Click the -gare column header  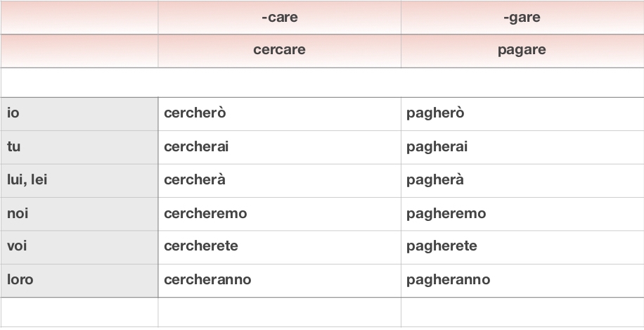(522, 18)
